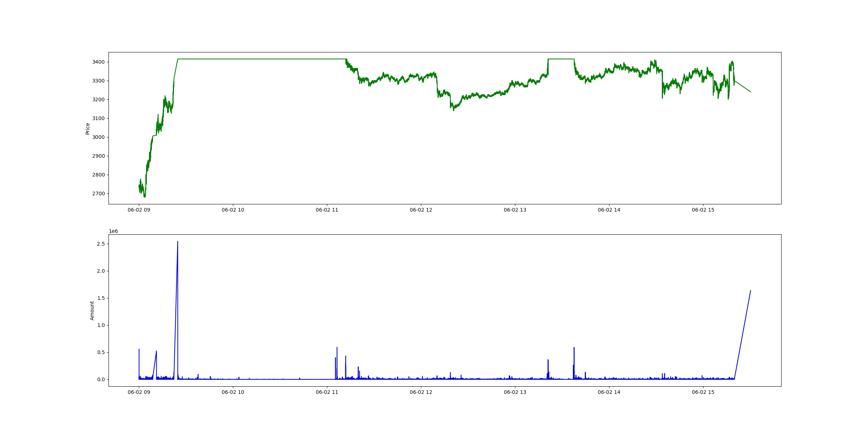Click the end of the declining green tail line
868x434 pixels.
pos(750,92)
